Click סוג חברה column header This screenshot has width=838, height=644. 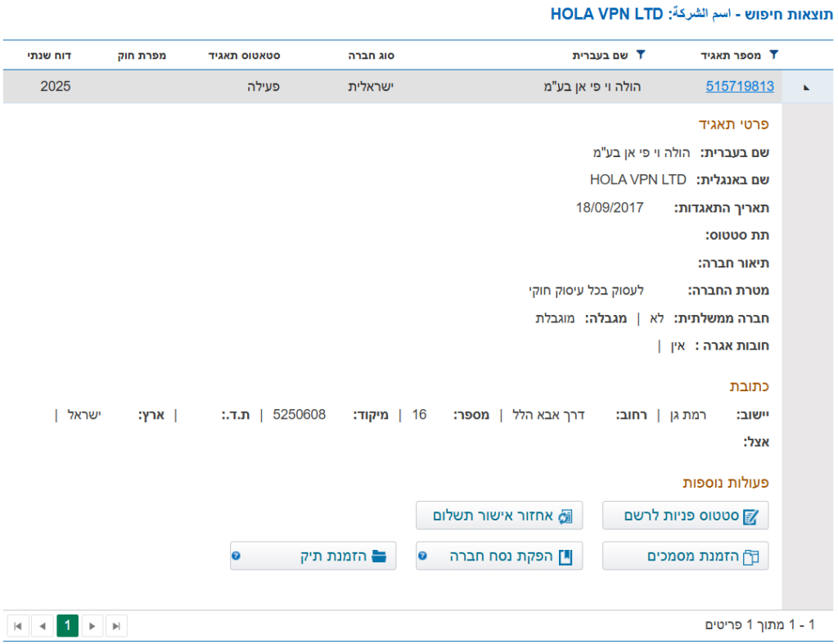coord(372,56)
